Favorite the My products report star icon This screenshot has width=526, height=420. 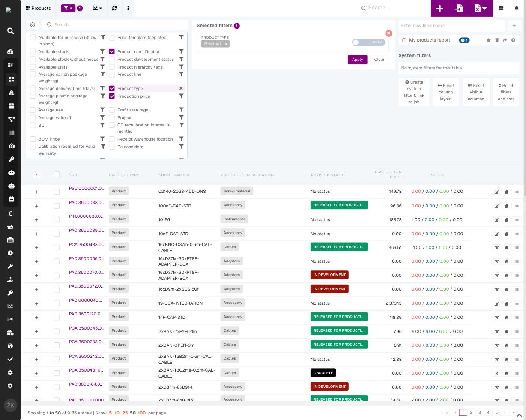point(488,40)
